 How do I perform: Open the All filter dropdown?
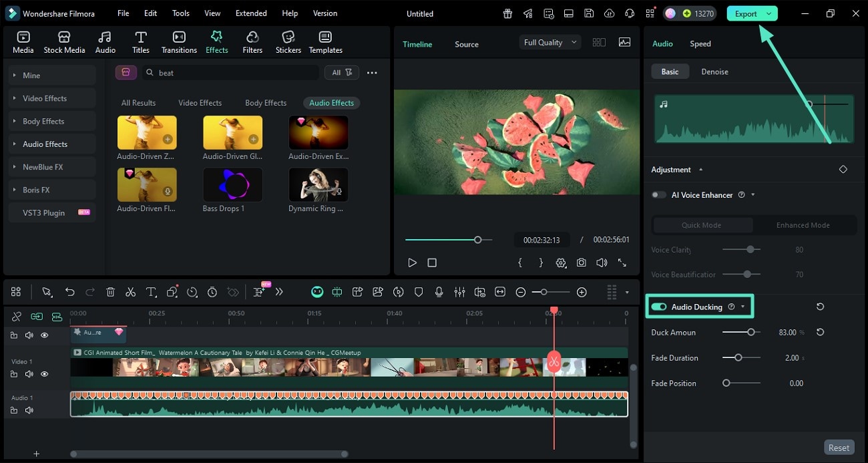click(x=342, y=72)
